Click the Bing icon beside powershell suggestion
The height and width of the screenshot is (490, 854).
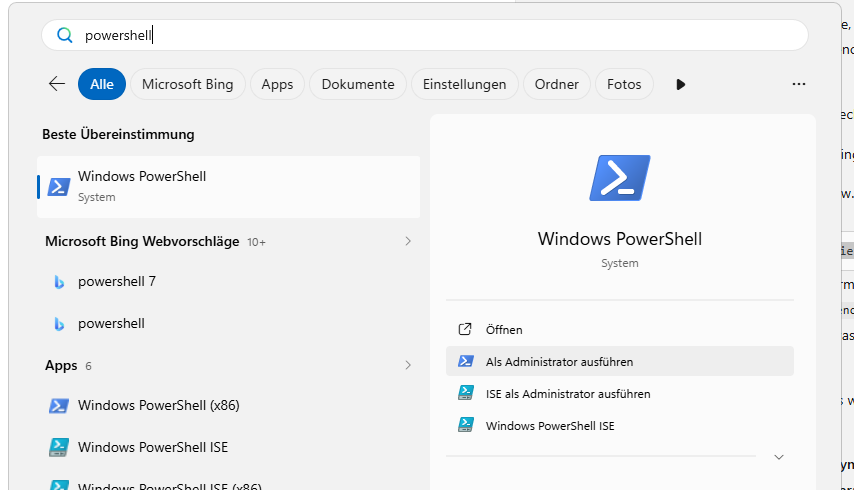(59, 324)
